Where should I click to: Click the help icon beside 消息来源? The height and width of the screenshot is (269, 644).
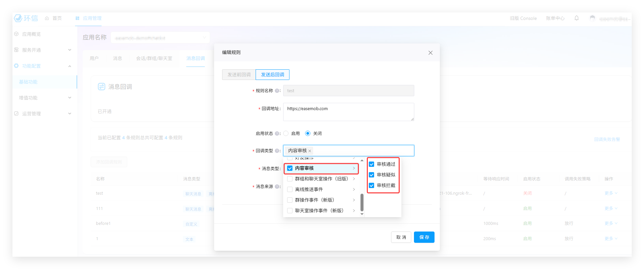pyautogui.click(x=277, y=187)
